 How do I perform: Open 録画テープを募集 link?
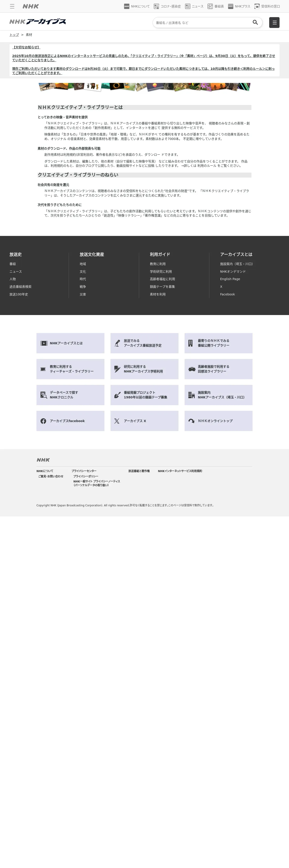pos(163,287)
